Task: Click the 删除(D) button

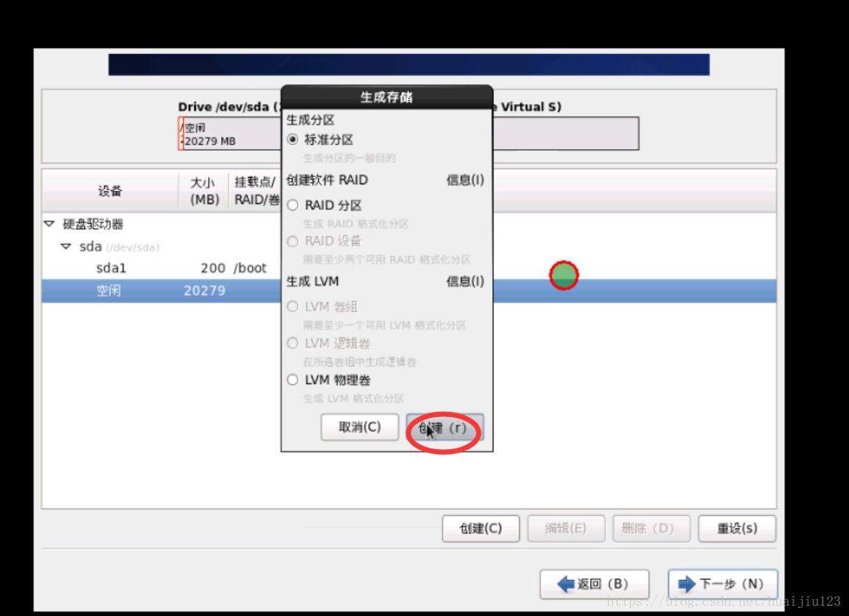Action: [x=651, y=528]
